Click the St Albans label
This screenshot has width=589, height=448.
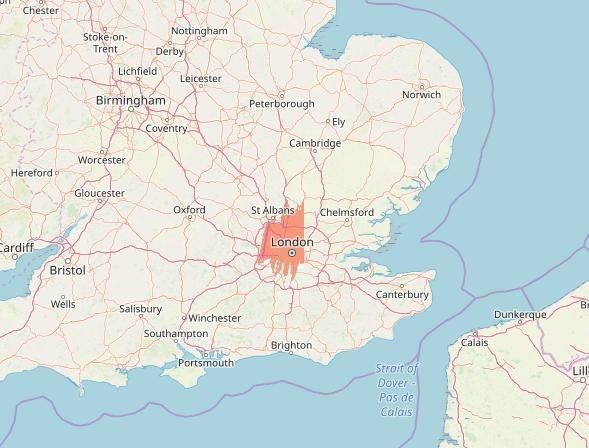click(x=273, y=210)
